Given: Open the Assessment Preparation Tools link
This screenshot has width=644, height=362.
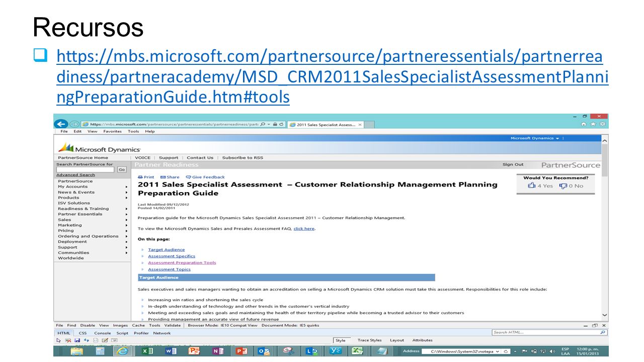Looking at the screenshot, I should (x=182, y=263).
